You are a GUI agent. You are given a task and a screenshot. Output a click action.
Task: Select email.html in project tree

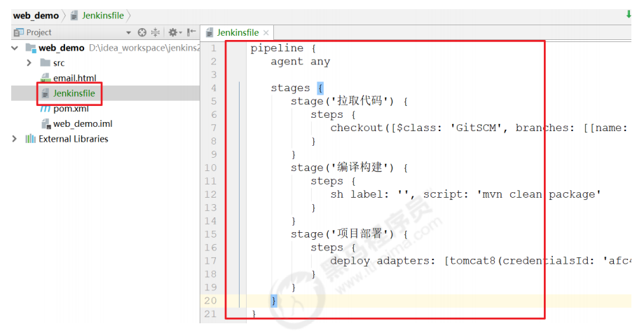(74, 78)
